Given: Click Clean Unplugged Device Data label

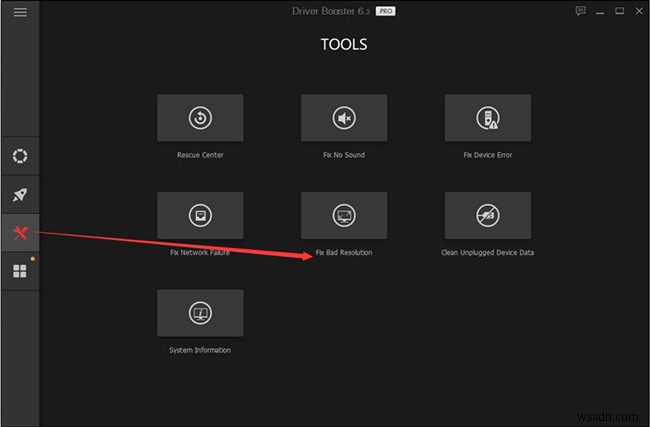Looking at the screenshot, I should [x=488, y=252].
